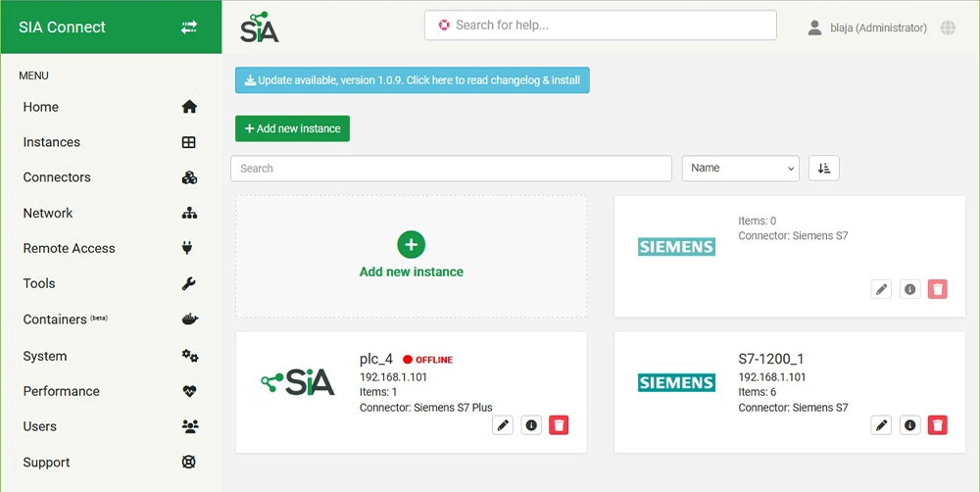This screenshot has height=492, width=980.
Task: Click the user avatar icon
Action: click(814, 27)
